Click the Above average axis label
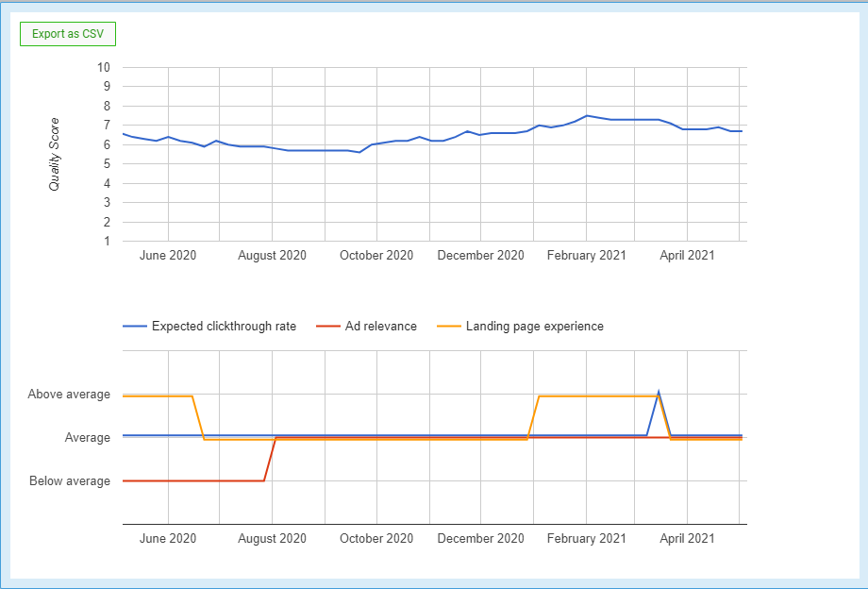Viewport: 868px width, 589px height. click(69, 395)
